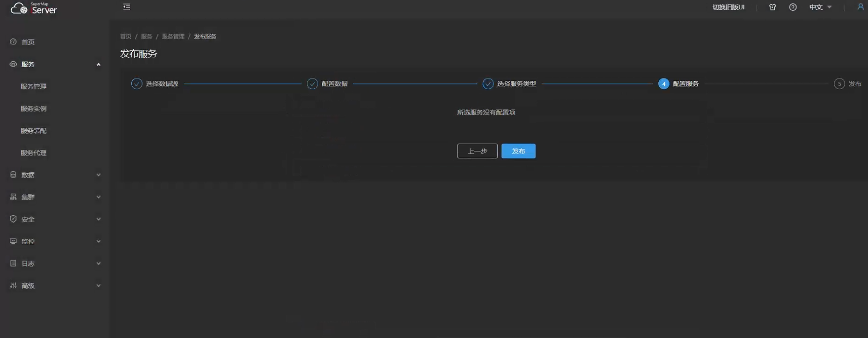Collapse the sidebar with the fold icon
The width and height of the screenshot is (868, 338).
tap(126, 7)
